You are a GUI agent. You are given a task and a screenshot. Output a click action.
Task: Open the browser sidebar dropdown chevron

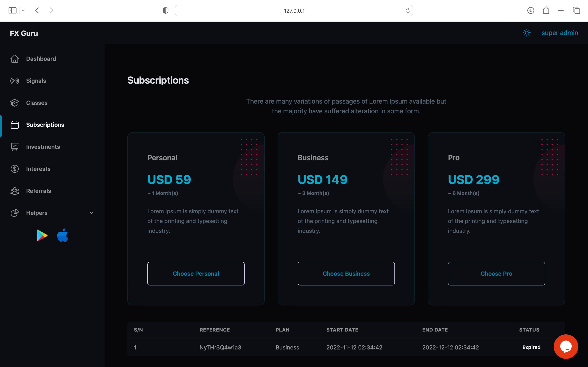pyautogui.click(x=23, y=10)
